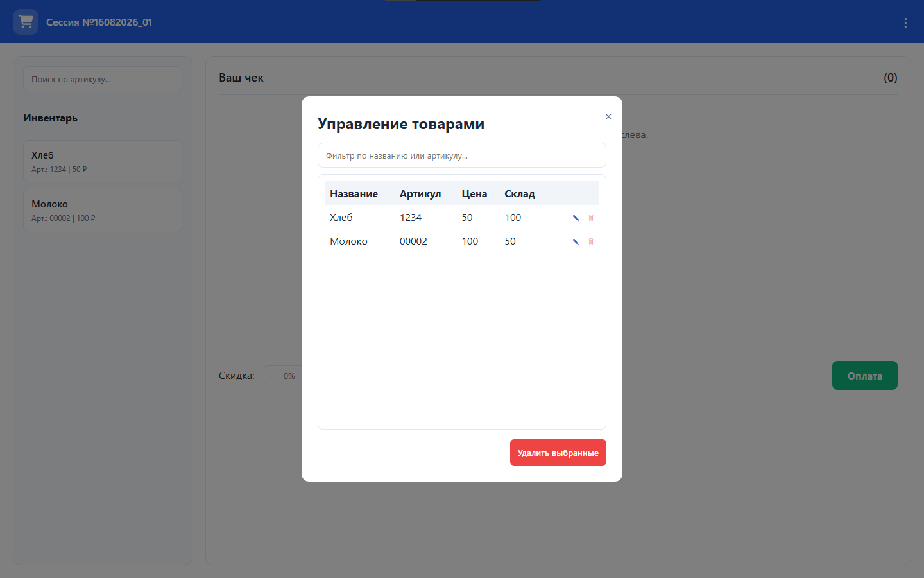Click the Сессия №16082026_01 title
The width and height of the screenshot is (924, 578).
[x=99, y=22]
